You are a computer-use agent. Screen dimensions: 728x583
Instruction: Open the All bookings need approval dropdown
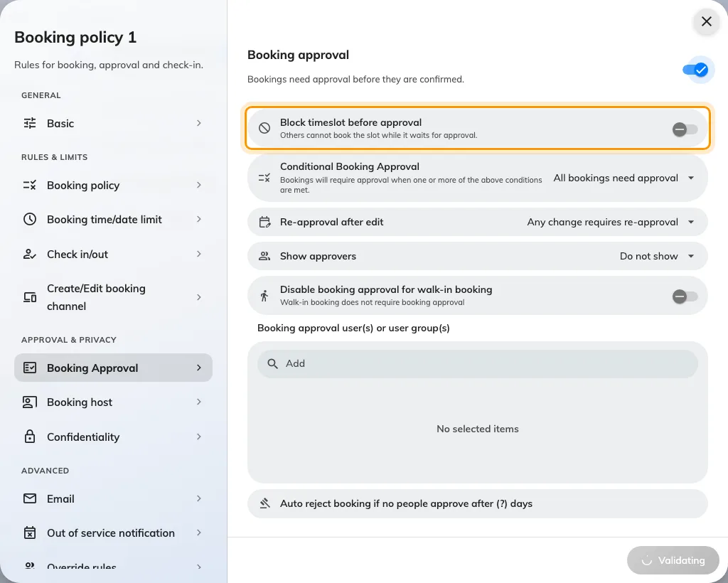click(623, 178)
